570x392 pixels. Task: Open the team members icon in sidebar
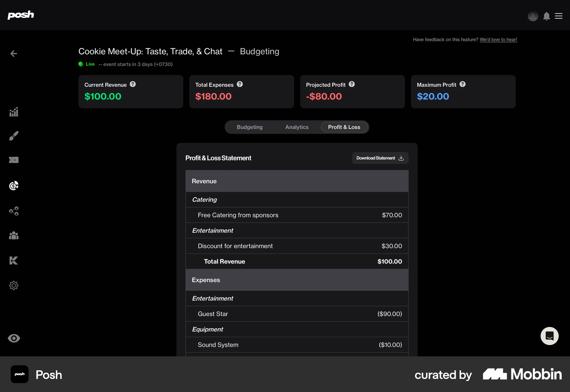coord(14,235)
